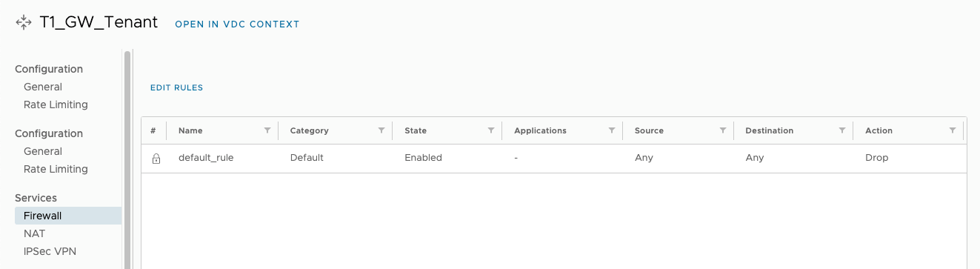This screenshot has height=269, width=980.
Task: Open the Category column filter icon
Action: (x=381, y=130)
